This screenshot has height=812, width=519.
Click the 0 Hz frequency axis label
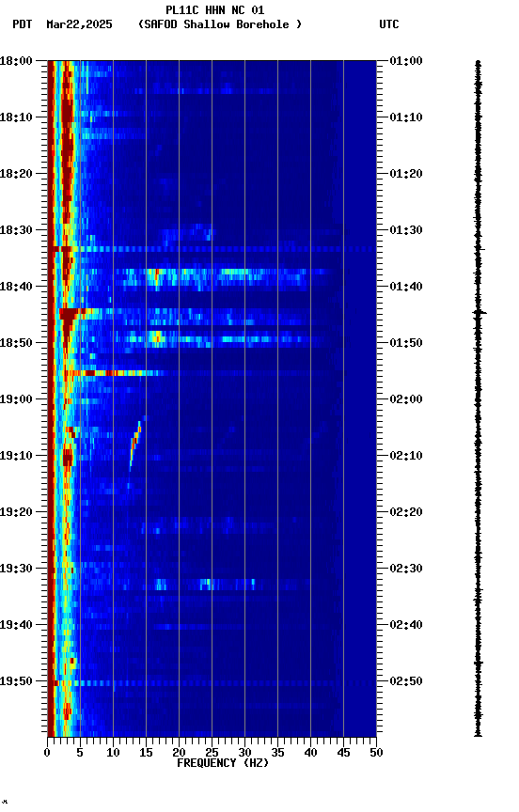[x=48, y=753]
